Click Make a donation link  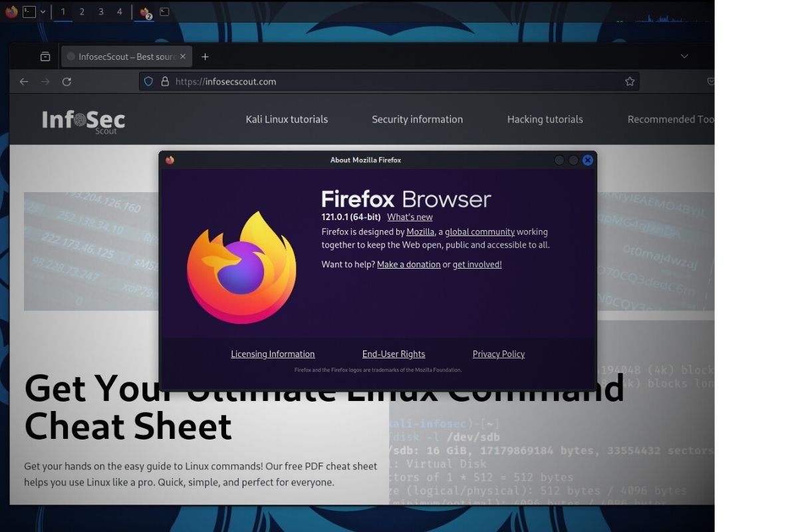[x=408, y=265]
